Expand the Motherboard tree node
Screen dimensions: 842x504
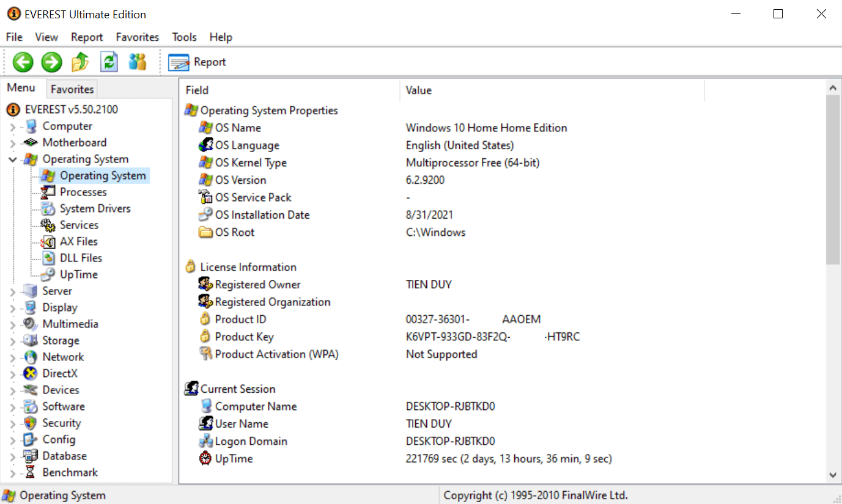(13, 144)
